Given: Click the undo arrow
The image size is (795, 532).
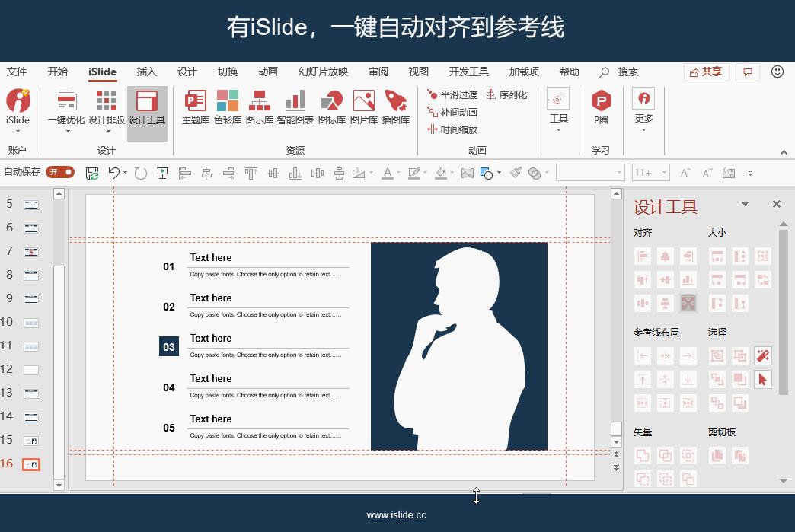Looking at the screenshot, I should (x=113, y=173).
